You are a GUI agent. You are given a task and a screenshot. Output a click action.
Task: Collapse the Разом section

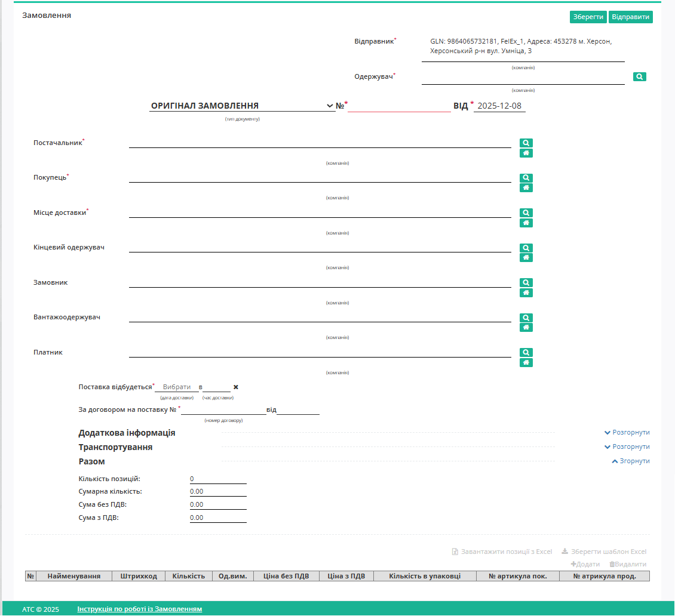(x=630, y=461)
